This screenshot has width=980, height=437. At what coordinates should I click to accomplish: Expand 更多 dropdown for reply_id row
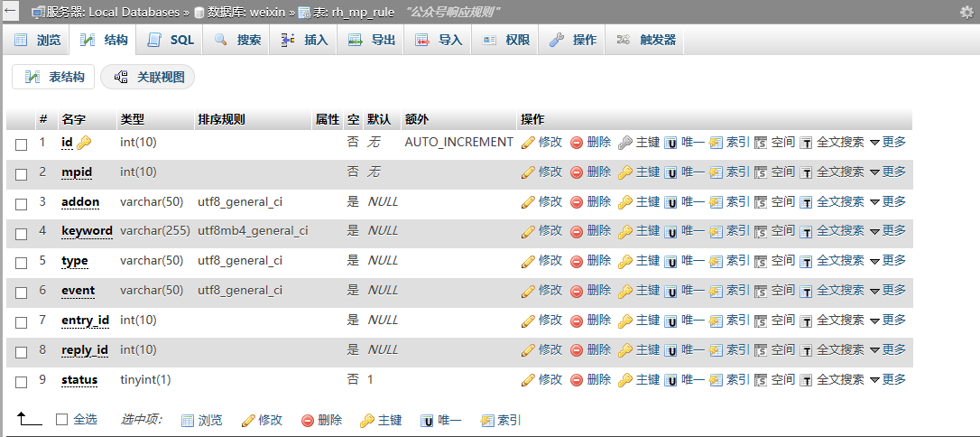pos(888,349)
